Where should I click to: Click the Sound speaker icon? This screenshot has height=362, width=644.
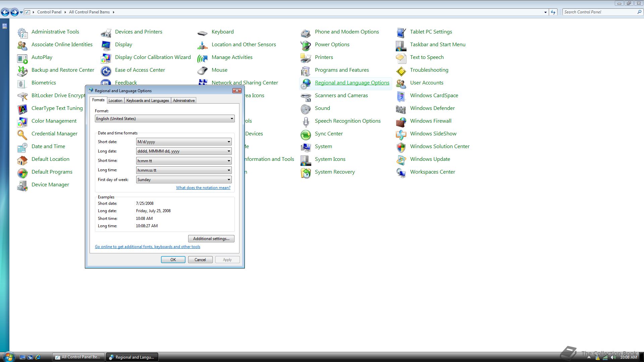pos(306,109)
